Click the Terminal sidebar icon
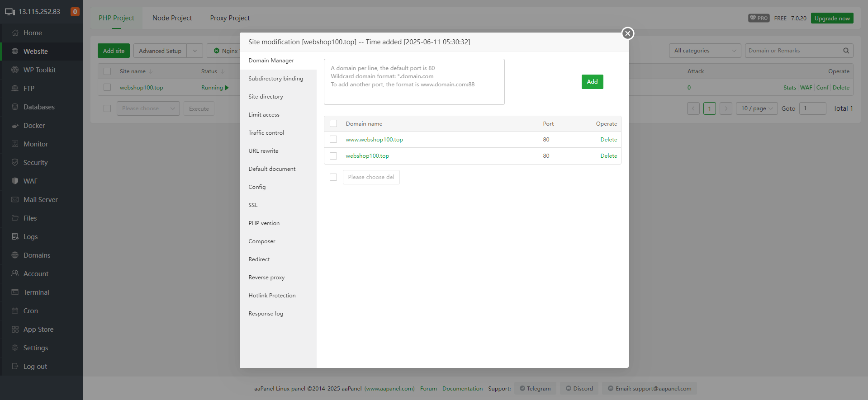 coord(15,292)
